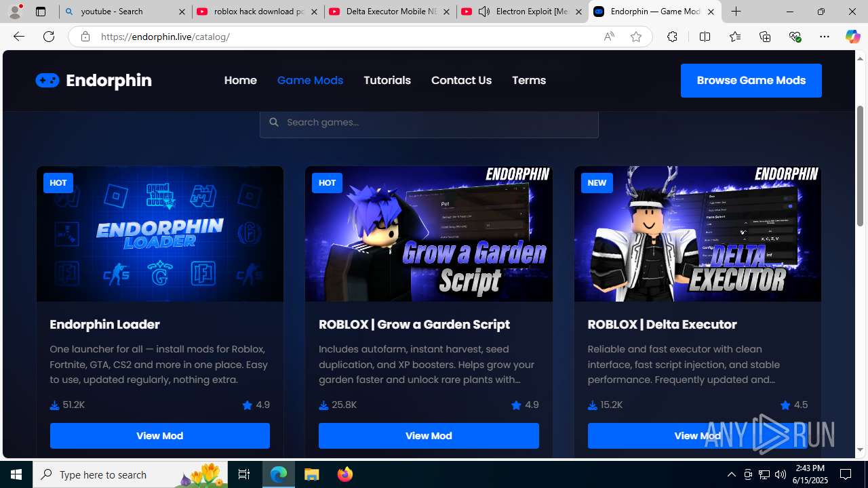Close the Endorphin Game Mods tab
This screenshot has height=488, width=868.
711,12
